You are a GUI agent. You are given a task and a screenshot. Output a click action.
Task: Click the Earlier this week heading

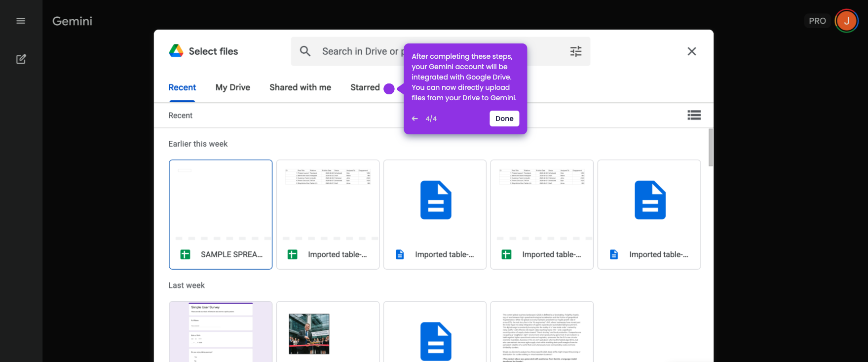[198, 144]
